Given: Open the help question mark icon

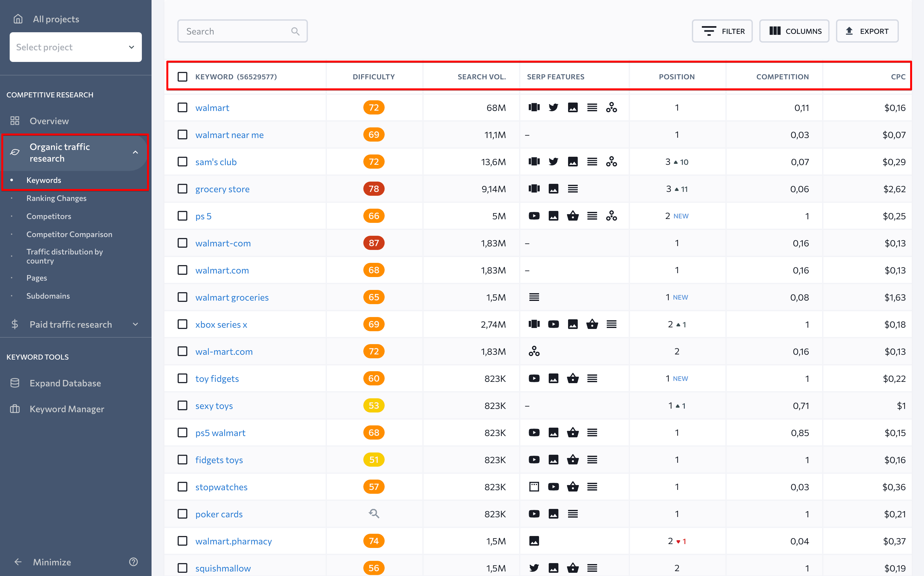Looking at the screenshot, I should point(133,562).
